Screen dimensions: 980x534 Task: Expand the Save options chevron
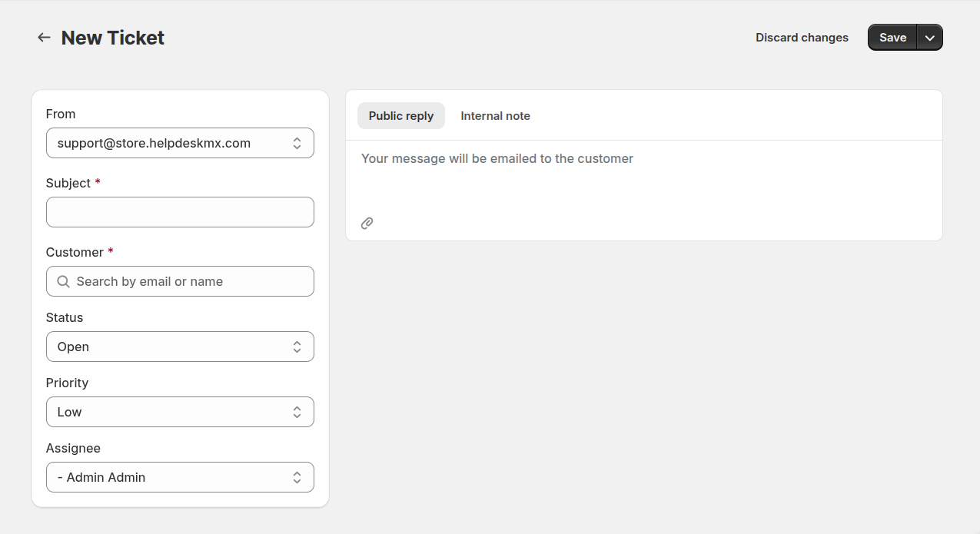(x=929, y=38)
